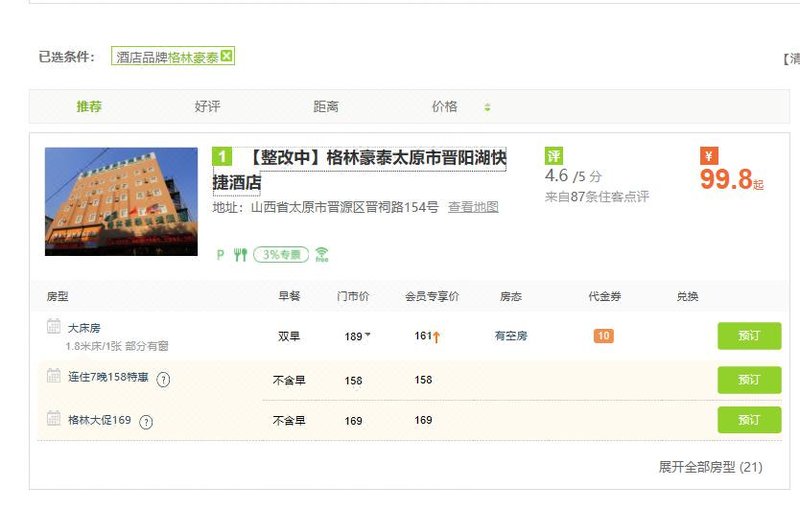Select the 推荐 sort tab
The height and width of the screenshot is (510, 800).
pos(89,107)
